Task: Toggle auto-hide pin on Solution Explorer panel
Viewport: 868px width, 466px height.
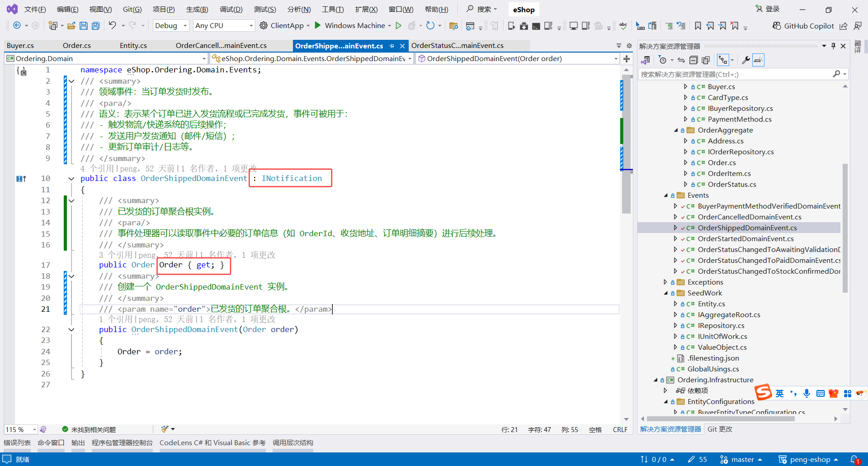Action: click(x=833, y=45)
